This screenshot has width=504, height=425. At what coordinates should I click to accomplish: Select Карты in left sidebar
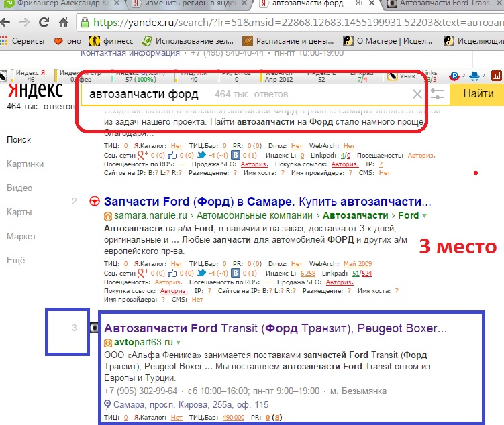tap(19, 213)
